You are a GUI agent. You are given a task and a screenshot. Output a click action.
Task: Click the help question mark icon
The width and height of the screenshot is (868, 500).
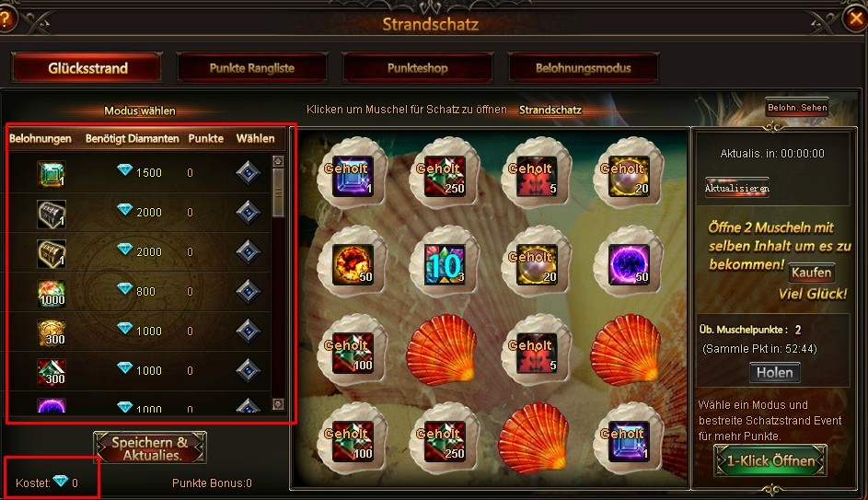(6, 19)
